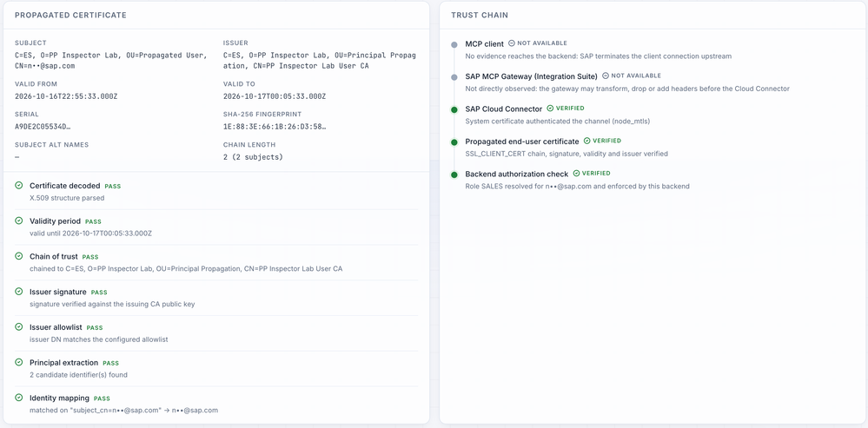Select the issuer value PP Inspector Lab User CA
The width and height of the screenshot is (868, 428).
320,61
